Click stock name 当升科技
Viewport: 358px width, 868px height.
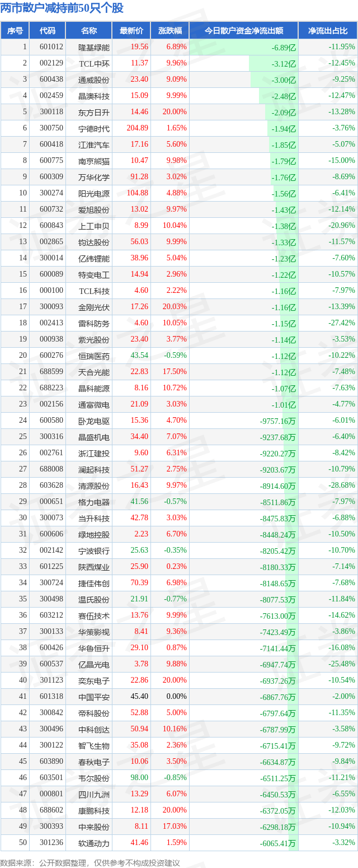pyautogui.click(x=94, y=519)
